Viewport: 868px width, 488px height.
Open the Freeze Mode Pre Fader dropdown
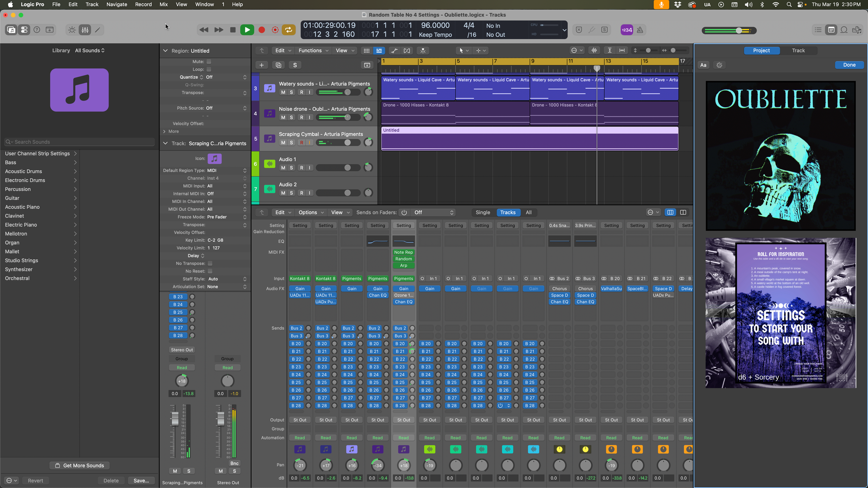pyautogui.click(x=226, y=217)
